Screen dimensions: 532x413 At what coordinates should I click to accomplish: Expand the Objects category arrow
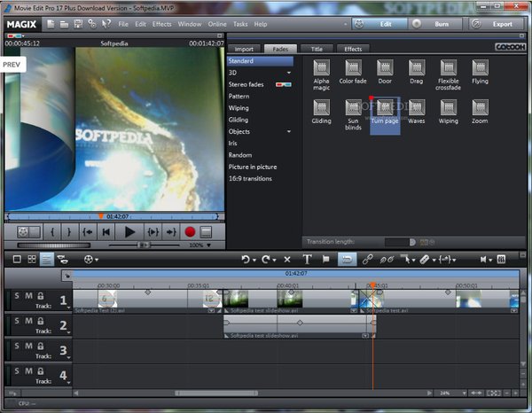289,131
